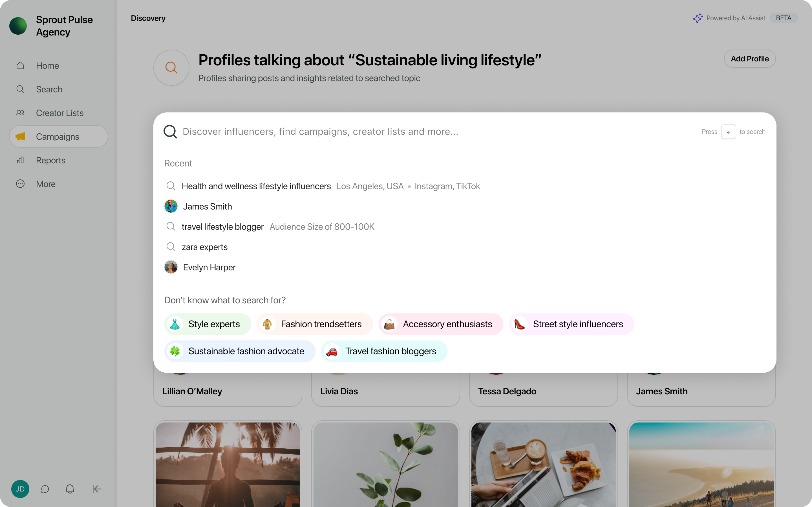Expand the More menu in sidebar
This screenshot has height=507, width=812.
tap(46, 184)
